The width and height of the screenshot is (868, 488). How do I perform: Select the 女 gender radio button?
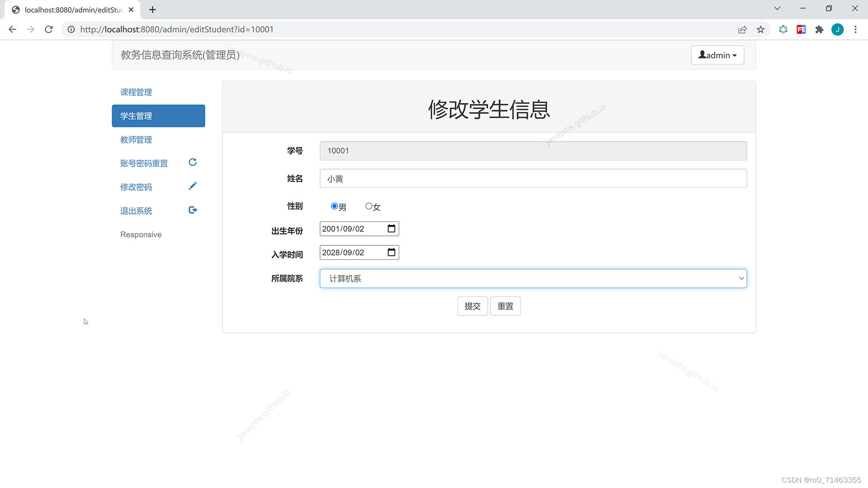tap(369, 206)
